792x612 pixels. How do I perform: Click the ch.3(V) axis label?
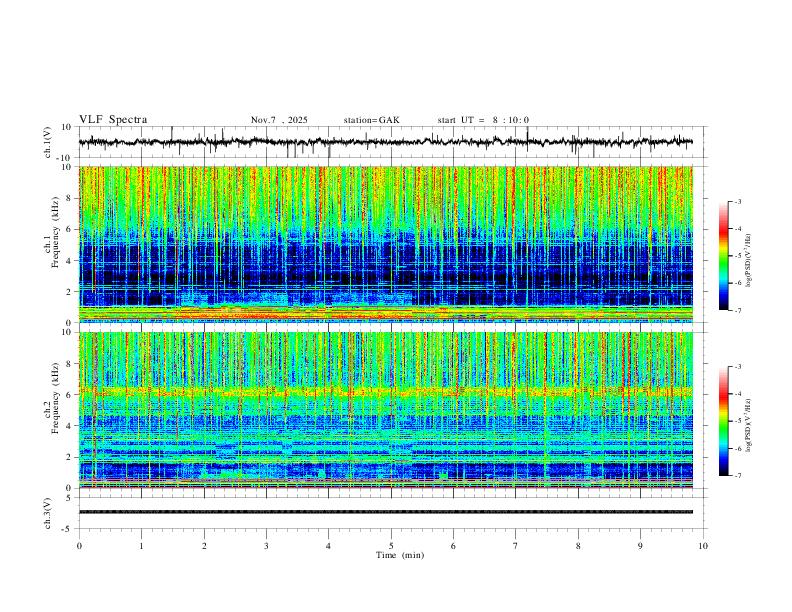click(x=48, y=513)
